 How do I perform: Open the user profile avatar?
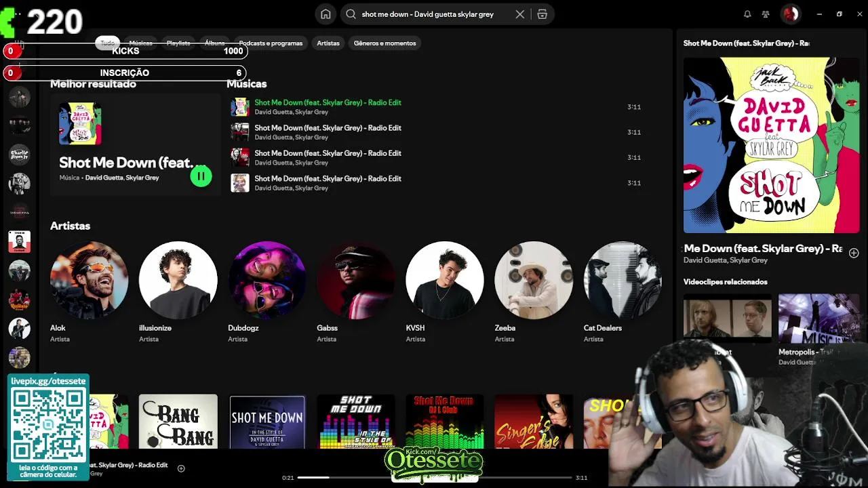click(791, 14)
